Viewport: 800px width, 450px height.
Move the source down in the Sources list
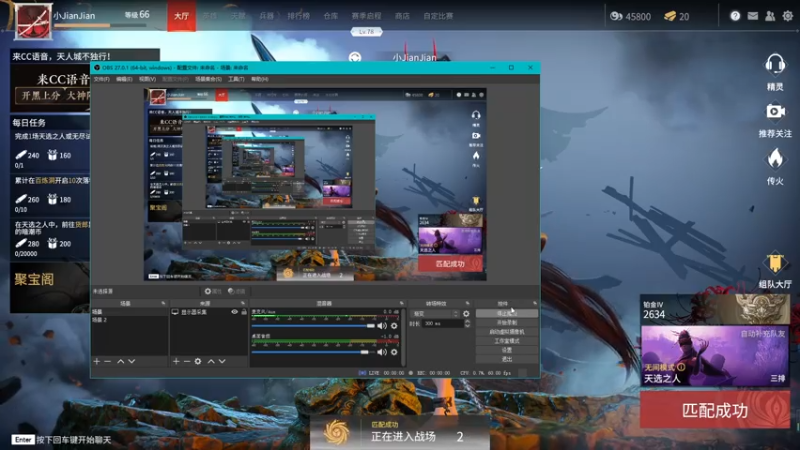[222, 361]
